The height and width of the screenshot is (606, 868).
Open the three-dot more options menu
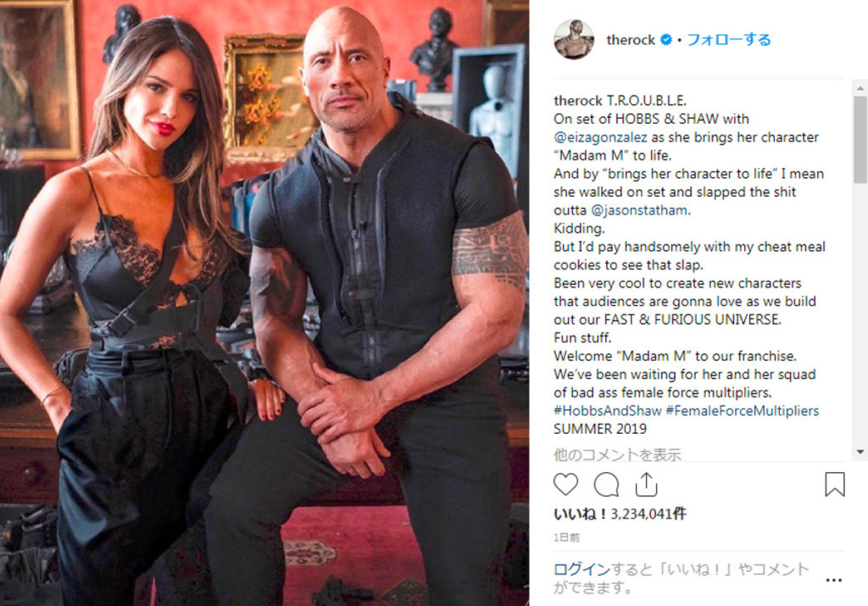834,580
